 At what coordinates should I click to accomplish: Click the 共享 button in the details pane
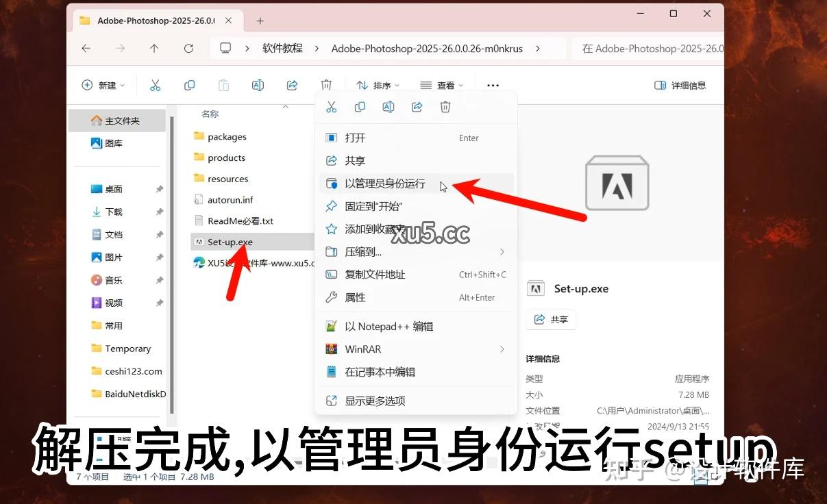[551, 319]
